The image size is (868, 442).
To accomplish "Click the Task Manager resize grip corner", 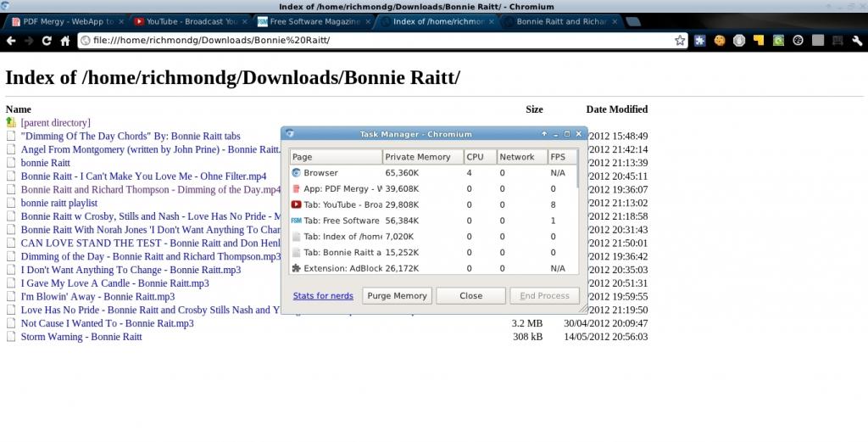I will (x=583, y=309).
